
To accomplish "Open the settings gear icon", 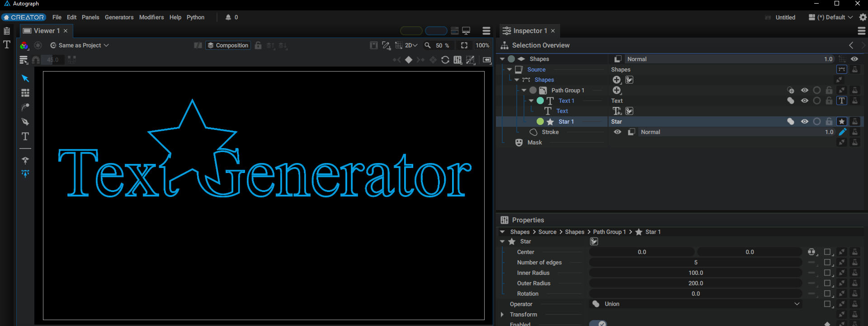I will tap(863, 17).
